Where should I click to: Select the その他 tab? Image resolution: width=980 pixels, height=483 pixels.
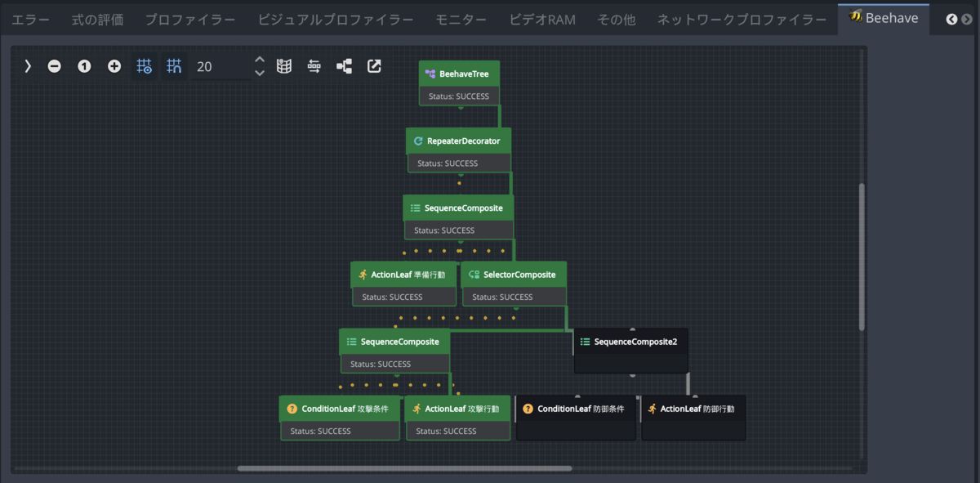[x=617, y=19]
